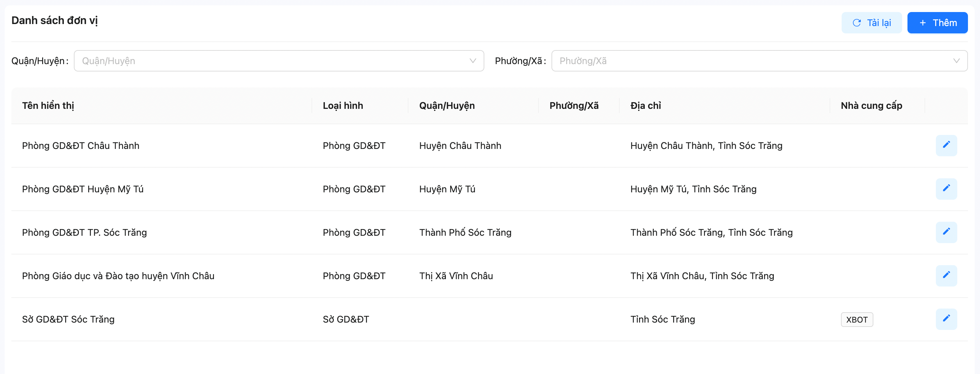Click the plus icon in Thêm button
The height and width of the screenshot is (374, 980).
click(923, 23)
